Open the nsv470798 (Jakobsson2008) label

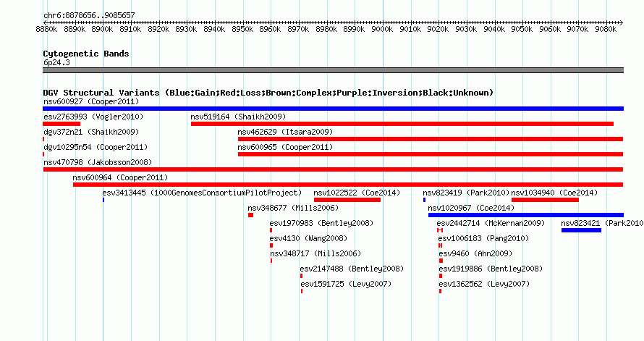pos(98,162)
